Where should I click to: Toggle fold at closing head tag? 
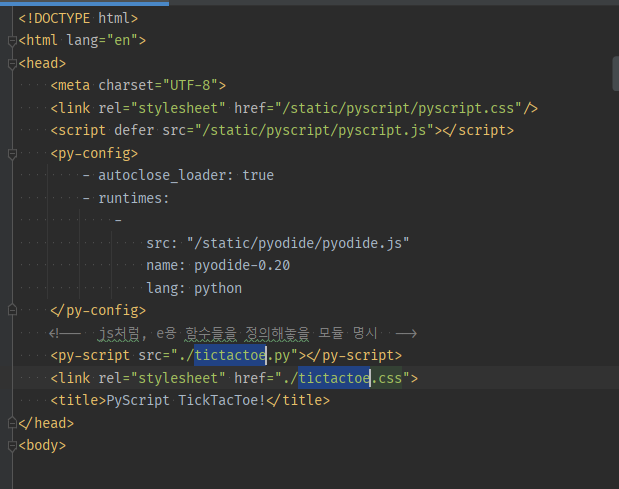(12, 423)
